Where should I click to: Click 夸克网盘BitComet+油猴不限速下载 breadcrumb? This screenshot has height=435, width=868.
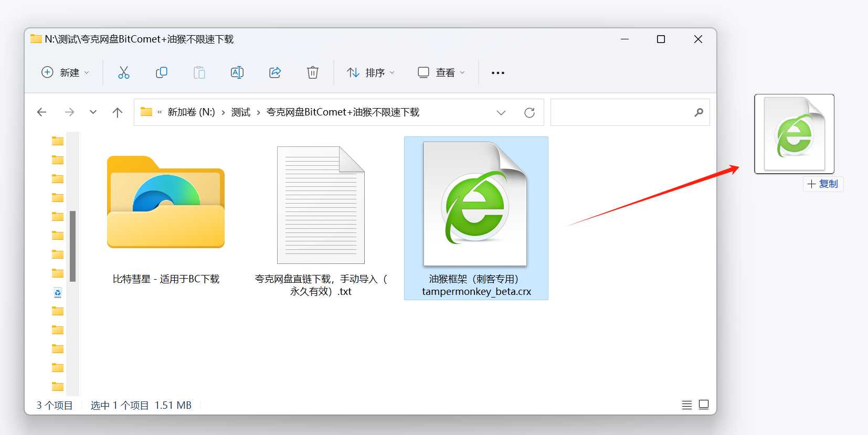pyautogui.click(x=343, y=112)
